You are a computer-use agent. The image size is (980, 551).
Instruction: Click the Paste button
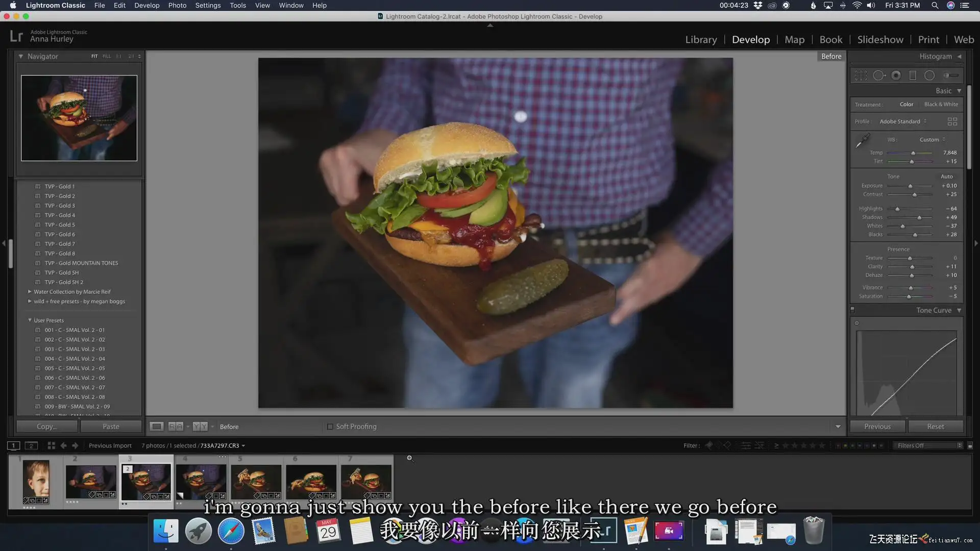click(x=111, y=427)
